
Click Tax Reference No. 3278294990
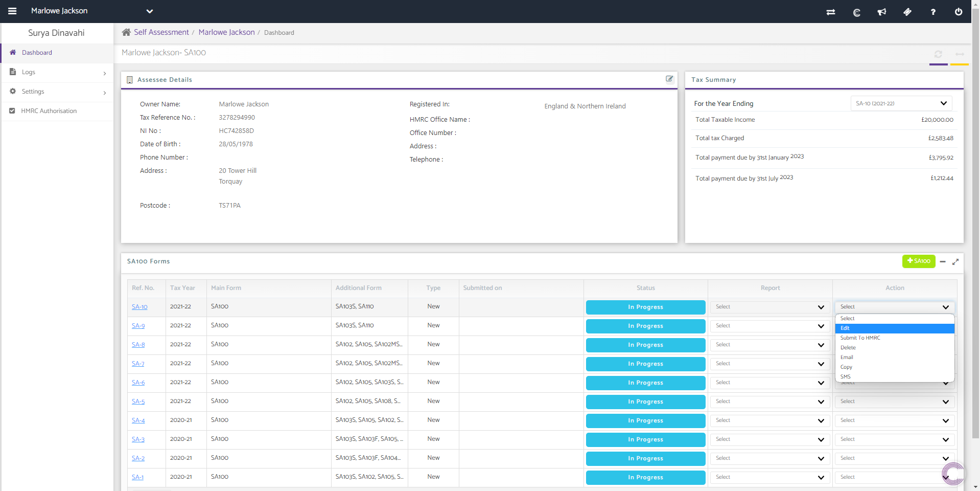click(237, 118)
